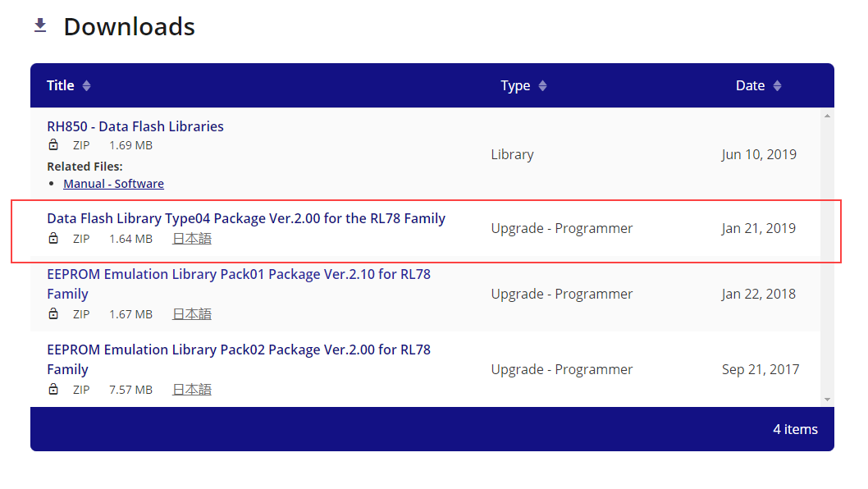The width and height of the screenshot is (868, 489).
Task: Open the RH850 - Data Flash Libraries download
Action: (135, 126)
